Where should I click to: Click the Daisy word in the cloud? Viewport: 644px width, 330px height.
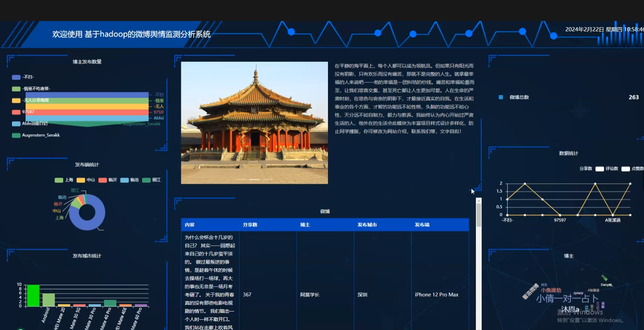click(x=607, y=285)
